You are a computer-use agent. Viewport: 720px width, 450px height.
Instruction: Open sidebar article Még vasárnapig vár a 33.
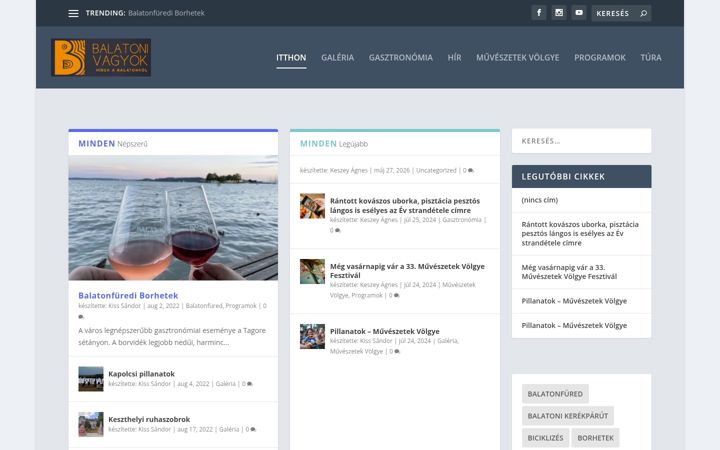point(569,272)
